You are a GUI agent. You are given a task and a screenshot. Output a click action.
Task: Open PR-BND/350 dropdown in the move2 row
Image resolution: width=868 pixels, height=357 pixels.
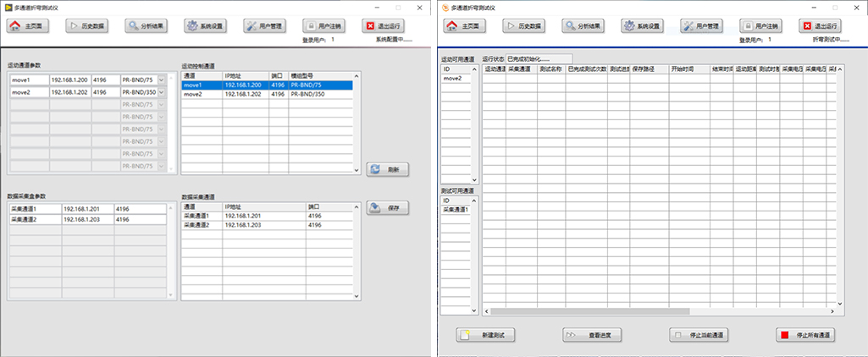click(x=161, y=92)
